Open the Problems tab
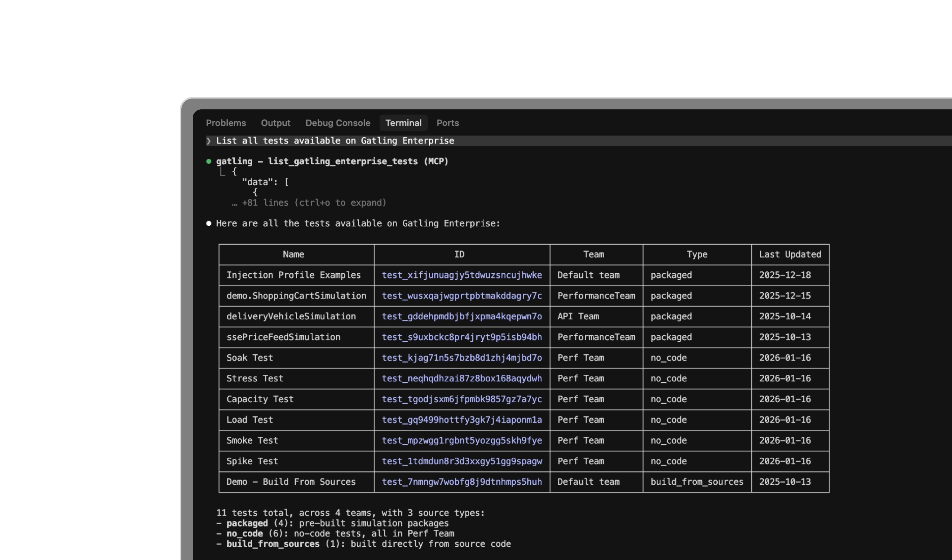The width and height of the screenshot is (952, 560). [225, 123]
